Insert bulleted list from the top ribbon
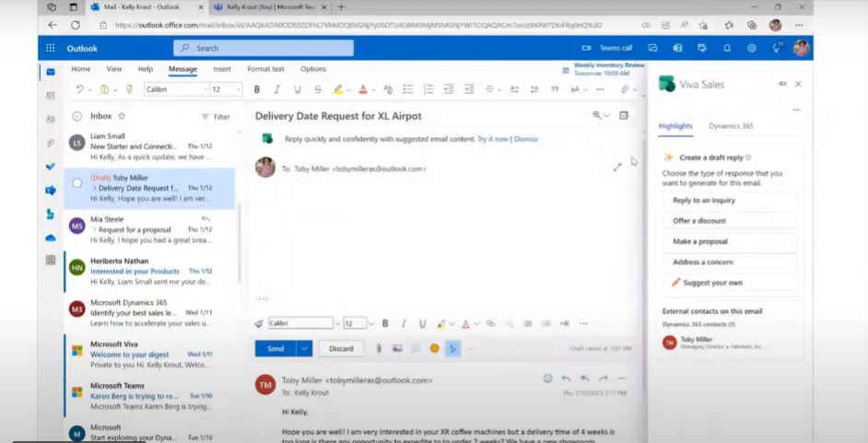 click(408, 89)
